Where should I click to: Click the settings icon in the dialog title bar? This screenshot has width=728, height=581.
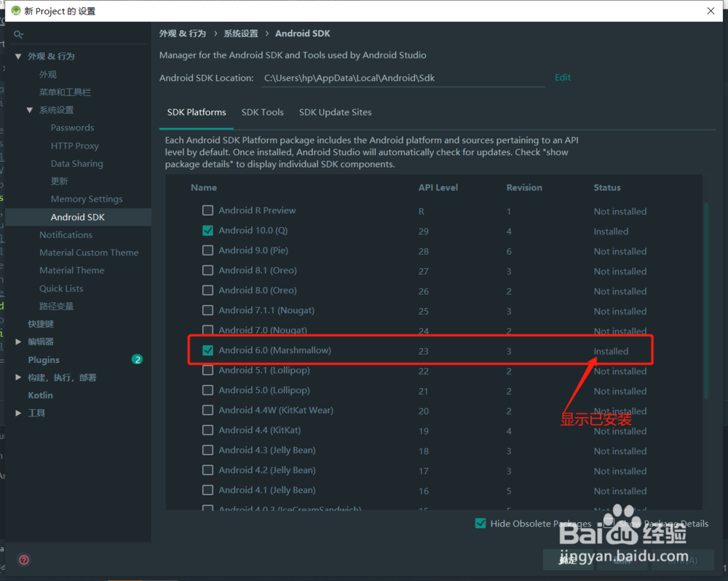click(x=15, y=11)
